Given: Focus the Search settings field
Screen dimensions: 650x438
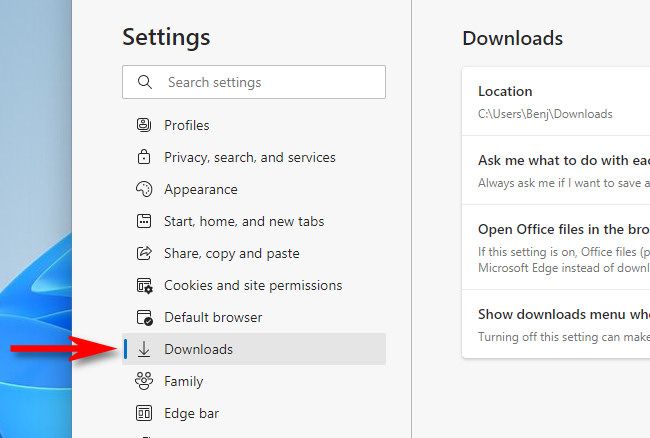Looking at the screenshot, I should [x=254, y=82].
